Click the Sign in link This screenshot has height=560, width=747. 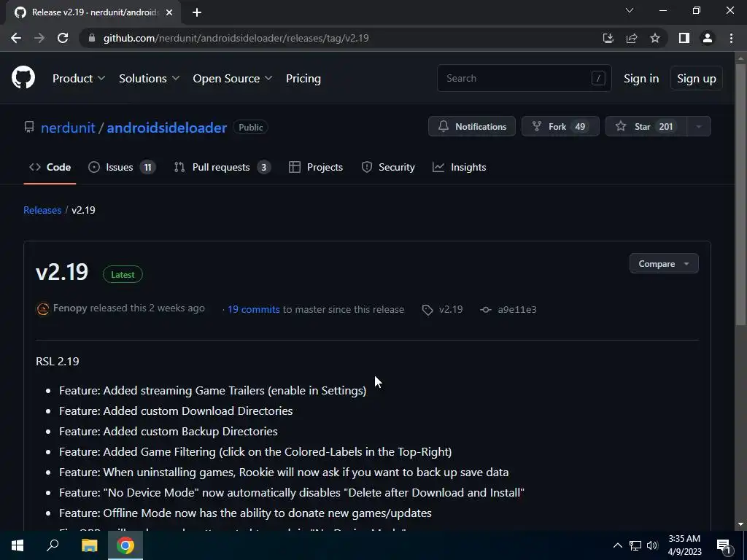point(641,79)
